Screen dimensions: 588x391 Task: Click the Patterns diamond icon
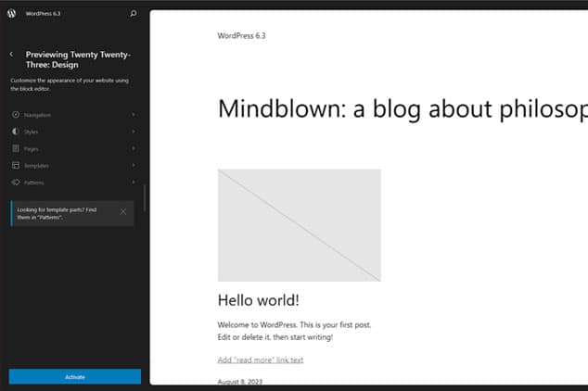pyautogui.click(x=16, y=183)
